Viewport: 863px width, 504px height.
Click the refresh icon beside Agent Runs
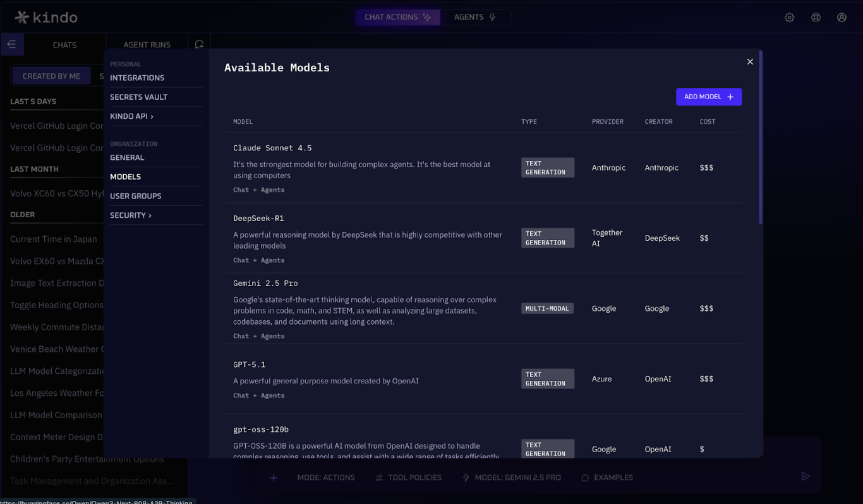pyautogui.click(x=199, y=45)
